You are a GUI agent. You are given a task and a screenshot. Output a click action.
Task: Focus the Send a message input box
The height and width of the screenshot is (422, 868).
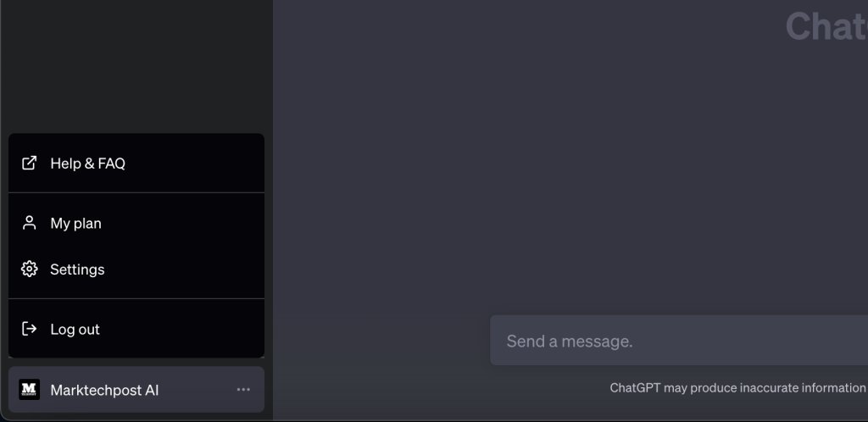click(679, 340)
